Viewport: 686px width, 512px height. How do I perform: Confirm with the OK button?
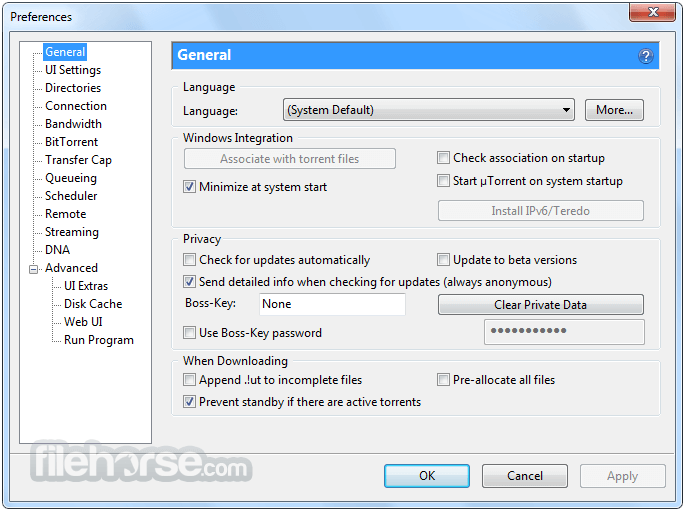tap(427, 476)
